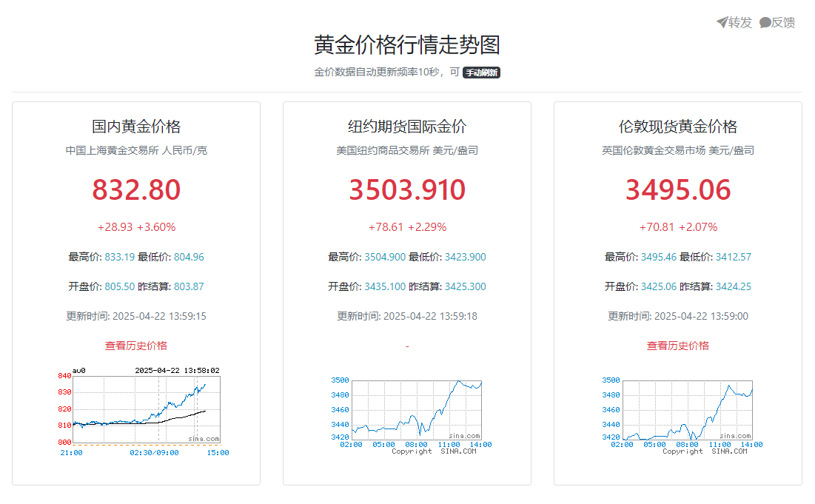
Task: Click the 纽约期货国际金价 trend chart
Action: point(411,416)
